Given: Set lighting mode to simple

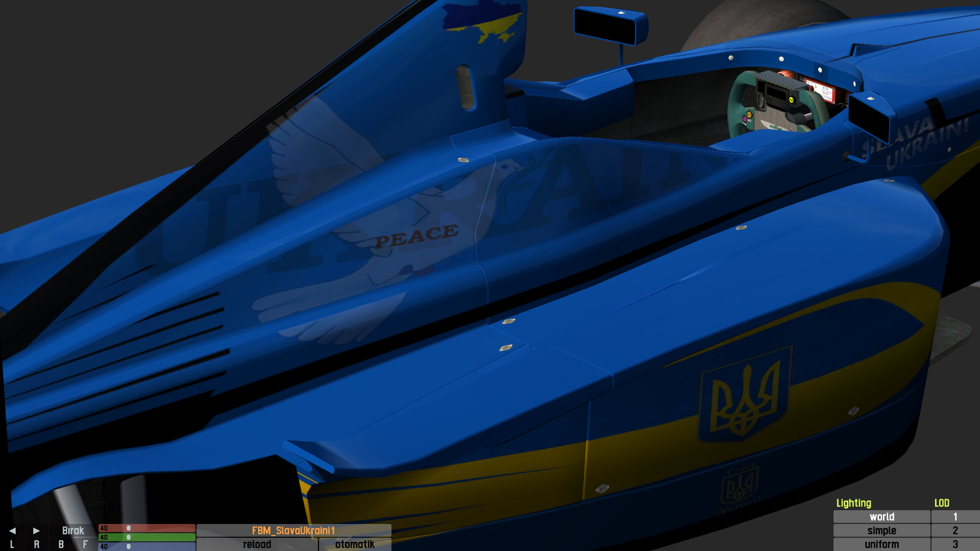Looking at the screenshot, I should tap(881, 531).
